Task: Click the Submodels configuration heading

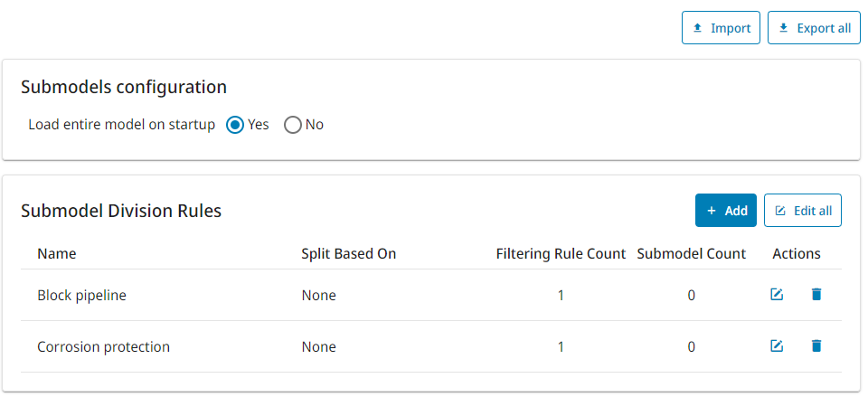Action: point(124,87)
